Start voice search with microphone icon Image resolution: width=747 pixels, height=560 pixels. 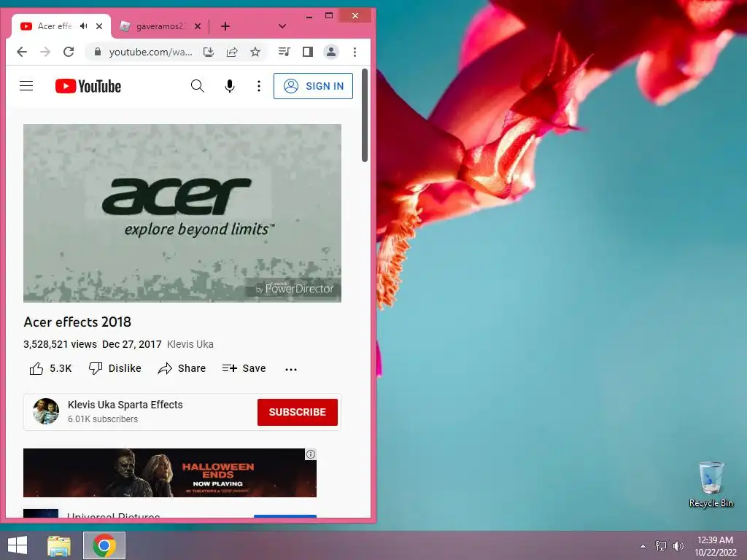pyautogui.click(x=230, y=86)
